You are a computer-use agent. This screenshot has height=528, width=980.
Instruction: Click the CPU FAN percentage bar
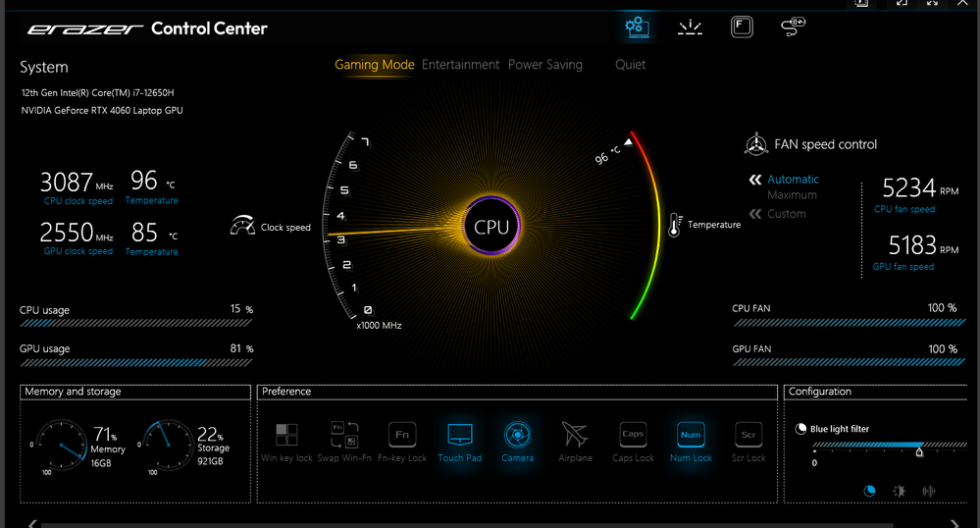point(850,323)
